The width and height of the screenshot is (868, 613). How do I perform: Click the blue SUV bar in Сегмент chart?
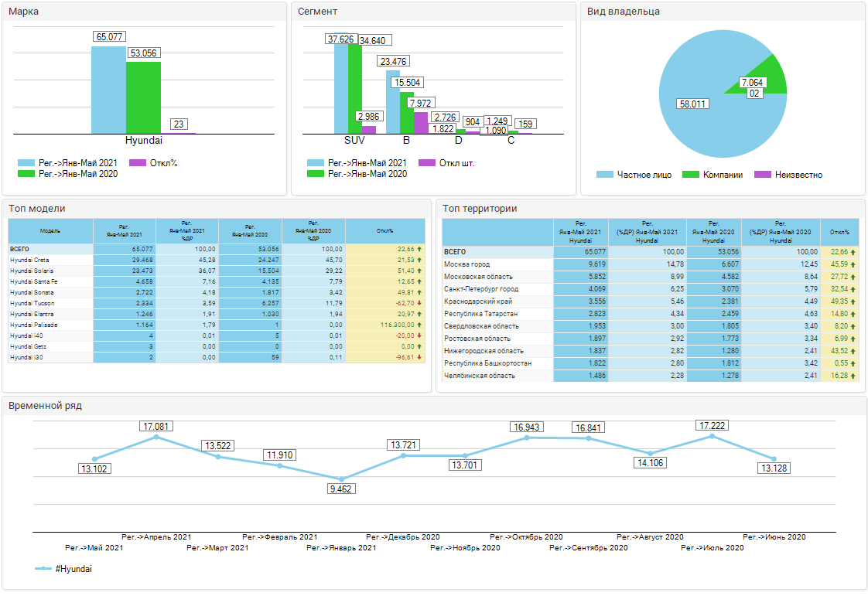point(340,89)
